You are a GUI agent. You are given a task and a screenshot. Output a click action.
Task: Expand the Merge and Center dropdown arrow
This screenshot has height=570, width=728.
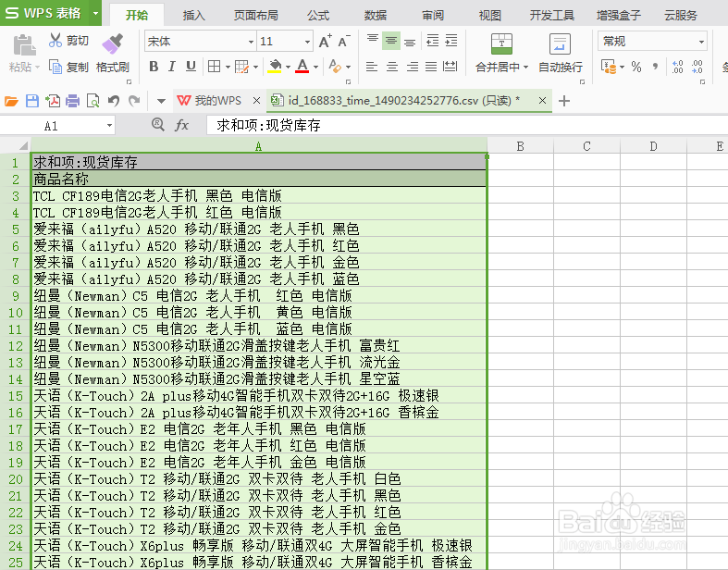click(x=525, y=67)
